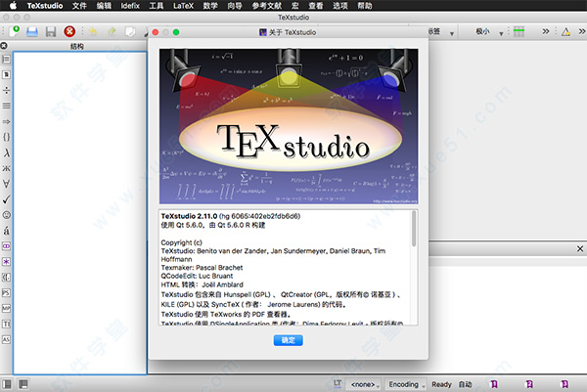Click the TeXstudio splash logo image
The image size is (587, 392).
[289, 126]
